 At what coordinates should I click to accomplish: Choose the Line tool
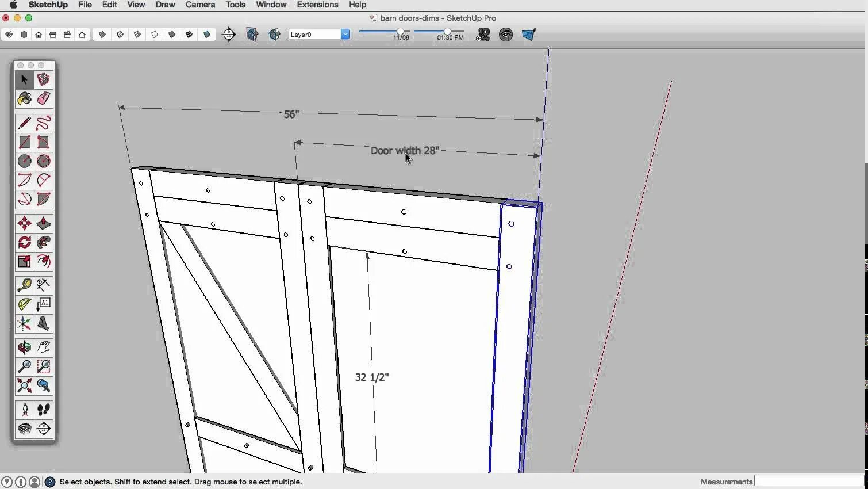point(24,123)
